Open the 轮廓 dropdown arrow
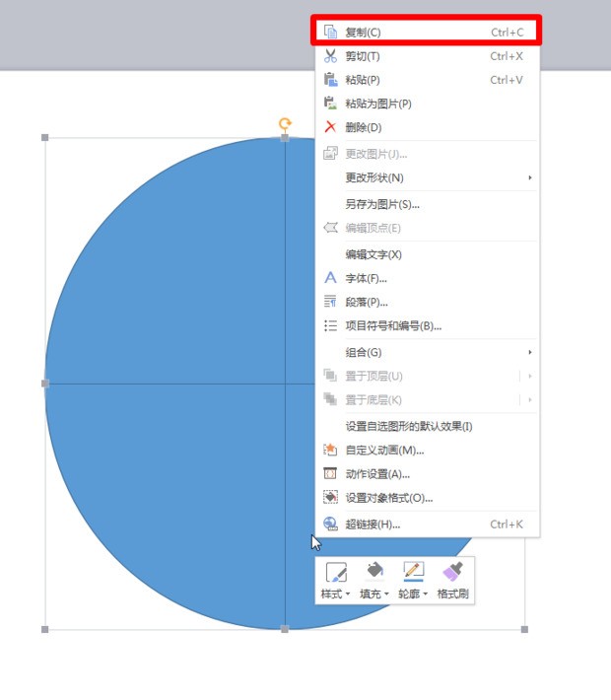This screenshot has width=611, height=700. click(426, 594)
